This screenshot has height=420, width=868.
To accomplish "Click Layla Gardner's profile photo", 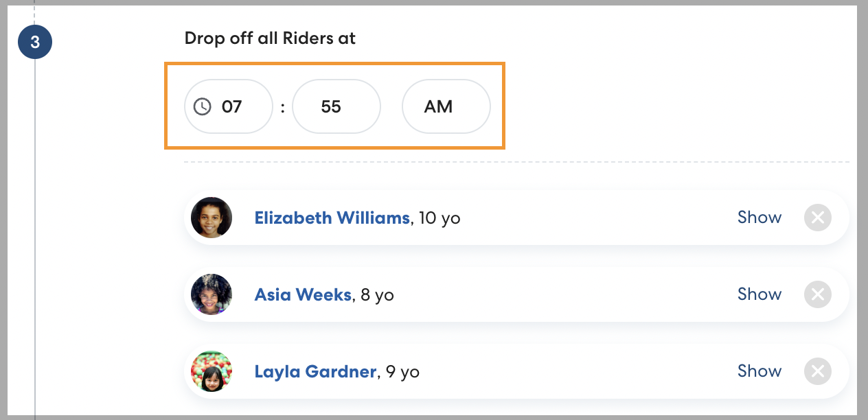I will click(x=212, y=371).
